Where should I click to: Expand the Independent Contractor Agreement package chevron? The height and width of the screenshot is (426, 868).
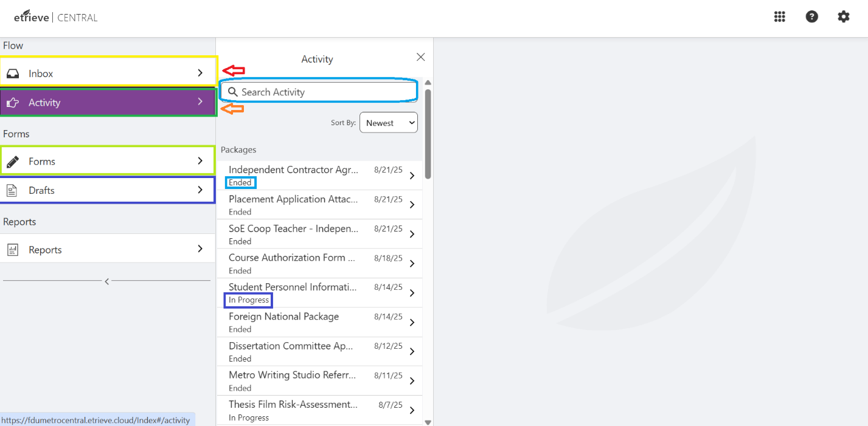(412, 176)
